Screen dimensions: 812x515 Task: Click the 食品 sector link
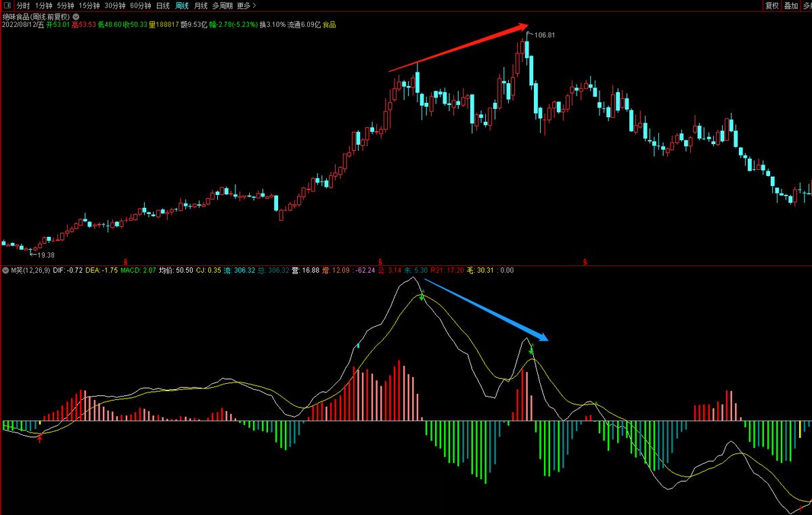(329, 24)
